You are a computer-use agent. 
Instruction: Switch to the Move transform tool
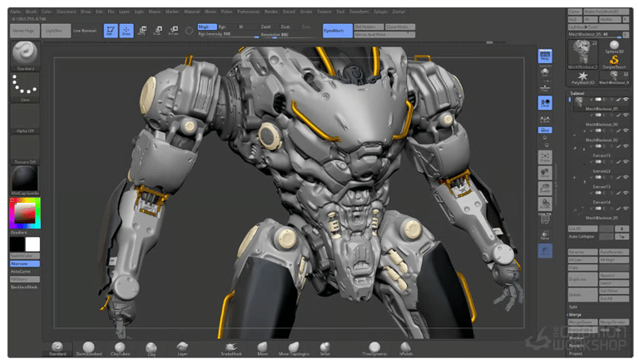coord(142,31)
